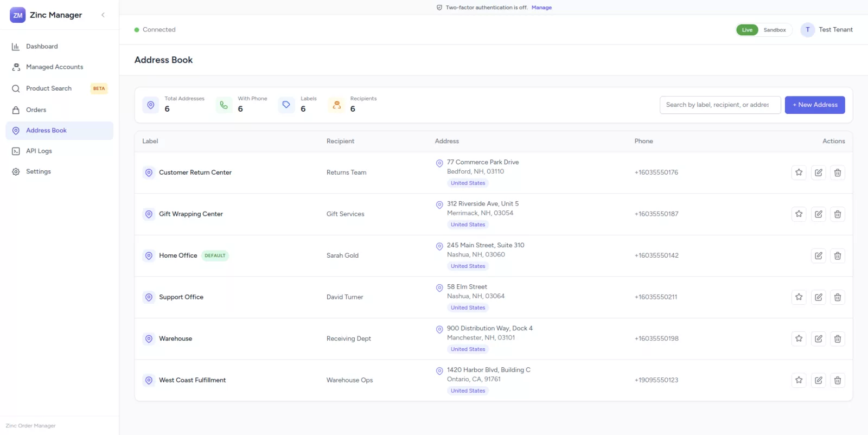Click phone number +16035550176
868x435 pixels.
click(656, 172)
